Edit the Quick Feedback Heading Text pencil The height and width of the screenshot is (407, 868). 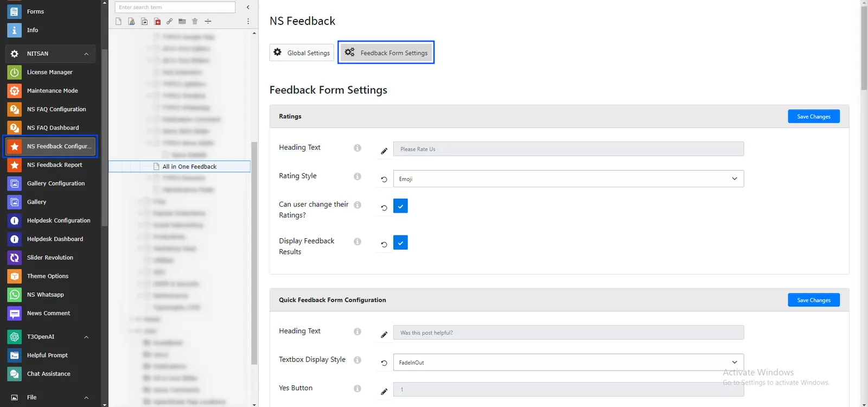(x=384, y=334)
